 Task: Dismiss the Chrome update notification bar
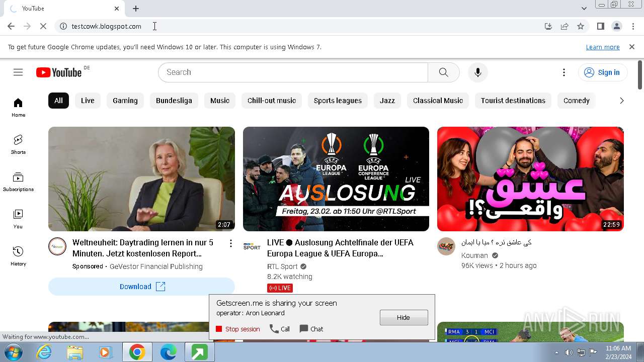(632, 47)
